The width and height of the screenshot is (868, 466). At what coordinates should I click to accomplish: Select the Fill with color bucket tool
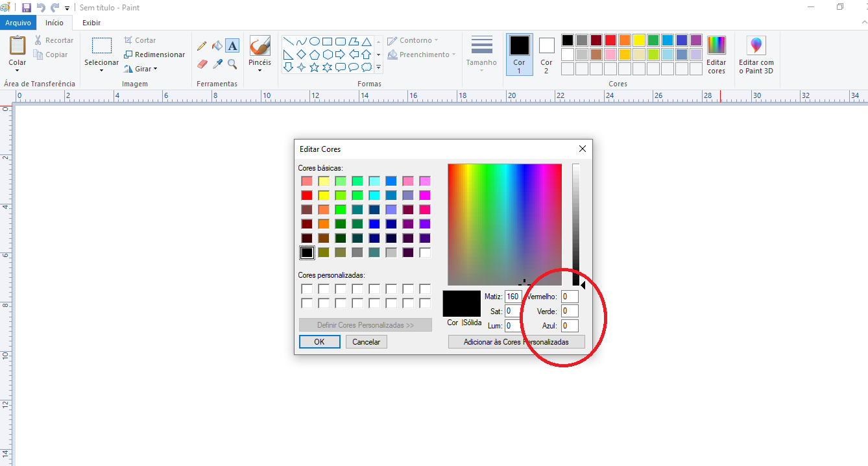coord(217,46)
